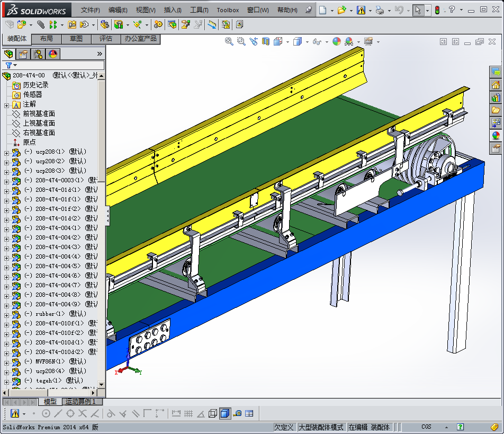Click the feature tree vertical scrollbar up arrow

point(102,75)
